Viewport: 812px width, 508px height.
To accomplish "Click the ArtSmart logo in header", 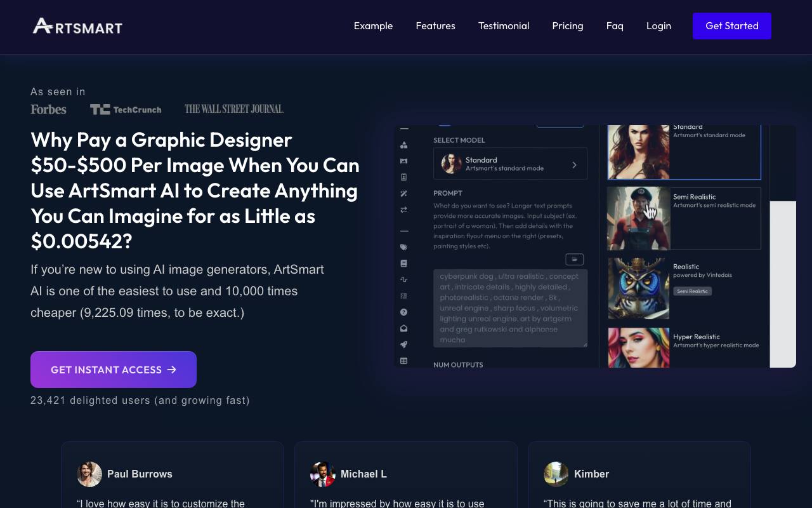I will (x=77, y=26).
